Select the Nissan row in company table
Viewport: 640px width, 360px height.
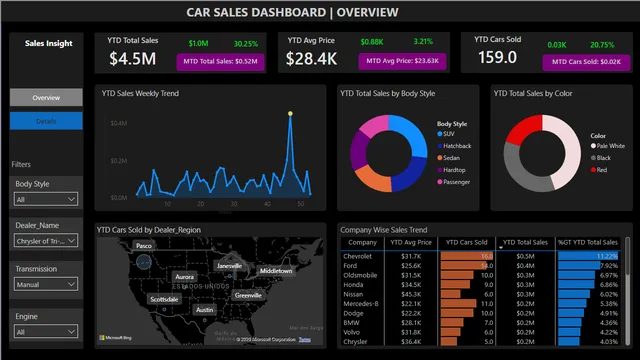480,294
